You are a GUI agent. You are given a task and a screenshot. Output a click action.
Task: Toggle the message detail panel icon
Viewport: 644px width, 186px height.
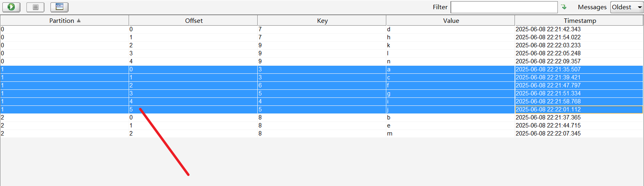[x=59, y=7]
